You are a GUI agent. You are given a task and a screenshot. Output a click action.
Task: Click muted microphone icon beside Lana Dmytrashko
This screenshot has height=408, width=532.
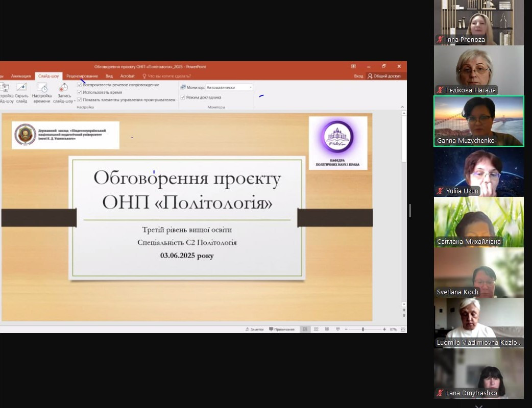440,393
